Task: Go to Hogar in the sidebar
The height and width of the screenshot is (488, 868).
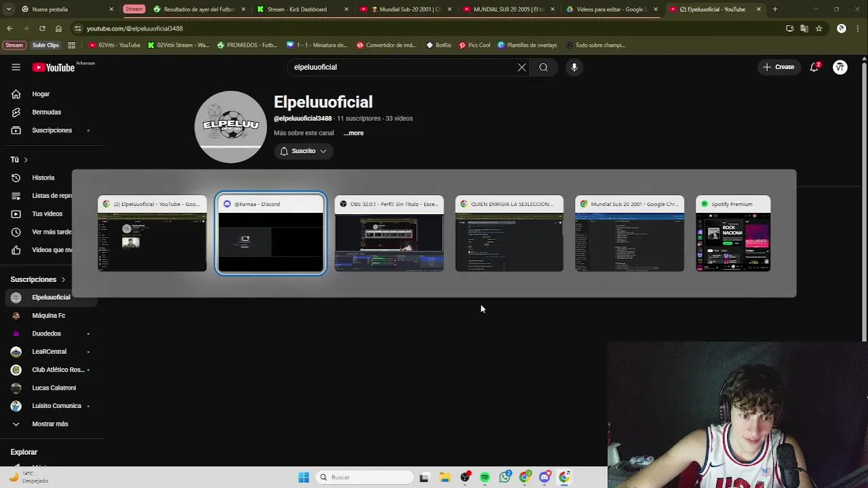Action: [x=41, y=94]
